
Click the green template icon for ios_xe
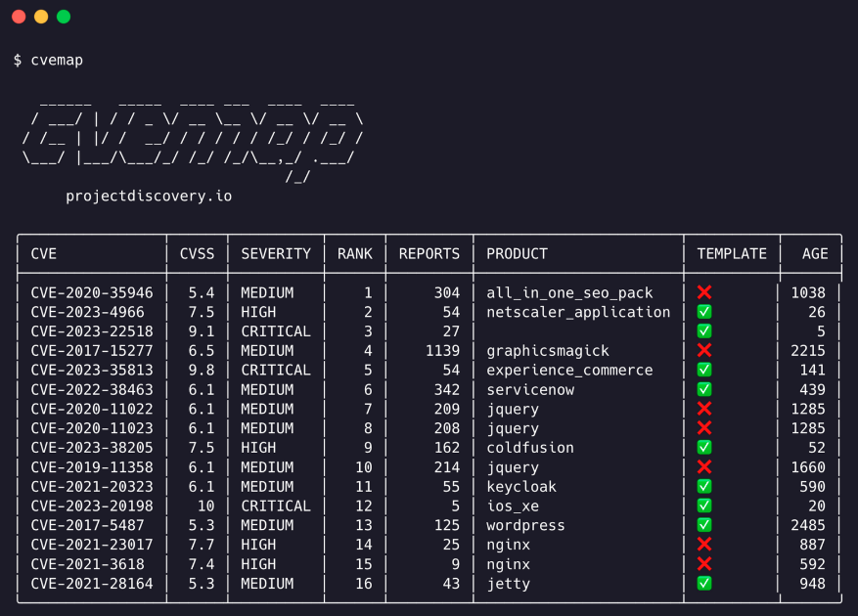click(x=703, y=506)
